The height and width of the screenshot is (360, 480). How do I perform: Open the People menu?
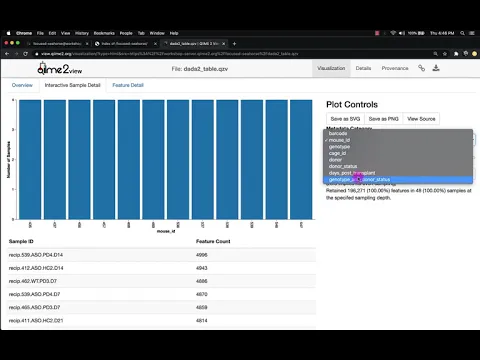tap(126, 33)
